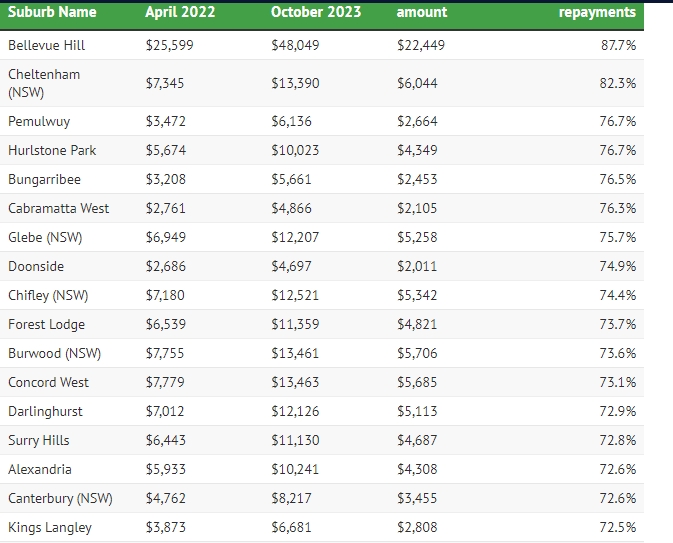Click Darlinghurst amount $5,113

click(x=417, y=411)
